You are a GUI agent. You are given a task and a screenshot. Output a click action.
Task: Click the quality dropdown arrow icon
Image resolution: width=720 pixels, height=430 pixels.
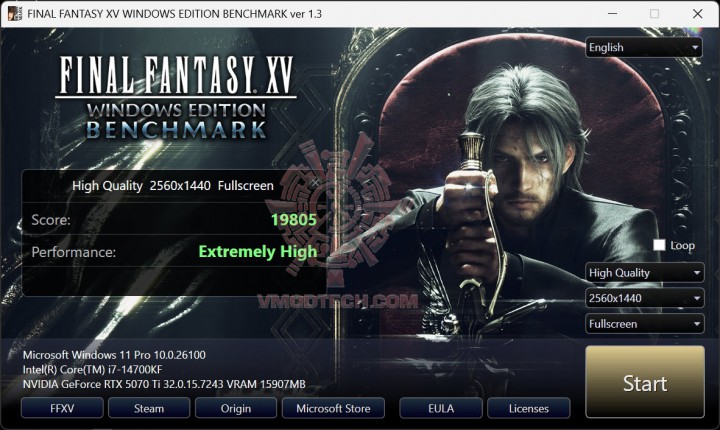(696, 272)
